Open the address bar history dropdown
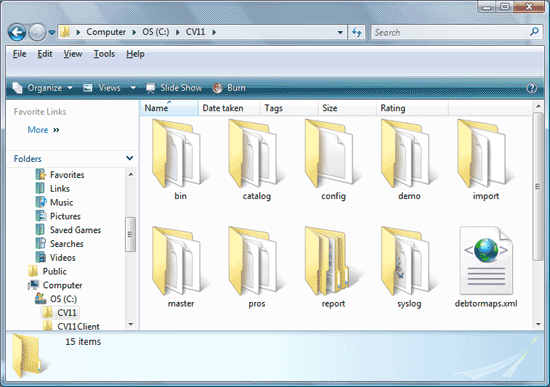This screenshot has width=550, height=387. coord(340,32)
